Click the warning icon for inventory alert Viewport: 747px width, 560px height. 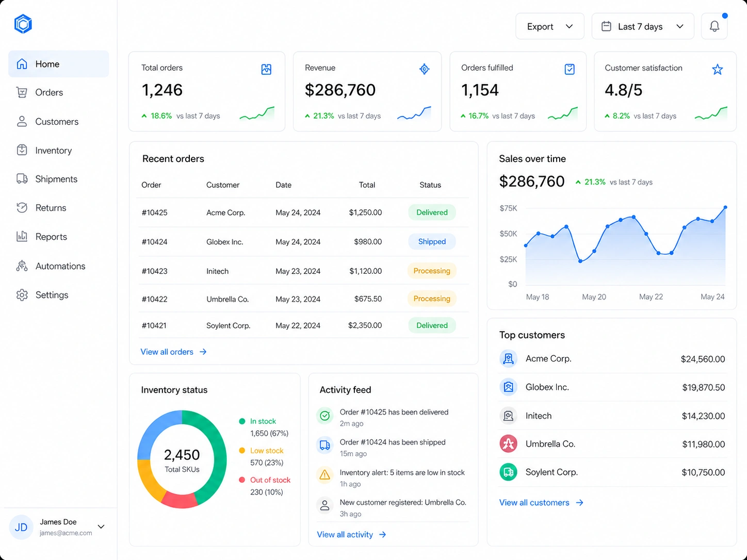click(x=324, y=475)
